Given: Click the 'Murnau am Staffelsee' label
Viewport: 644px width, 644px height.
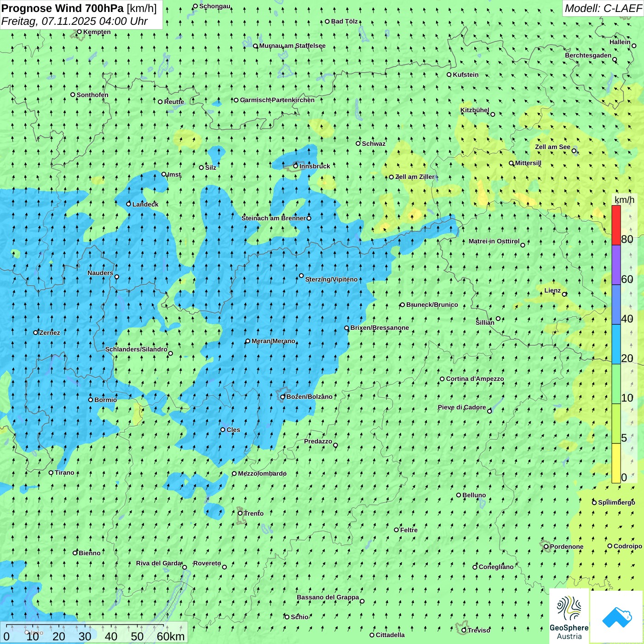Looking at the screenshot, I should pyautogui.click(x=293, y=46).
